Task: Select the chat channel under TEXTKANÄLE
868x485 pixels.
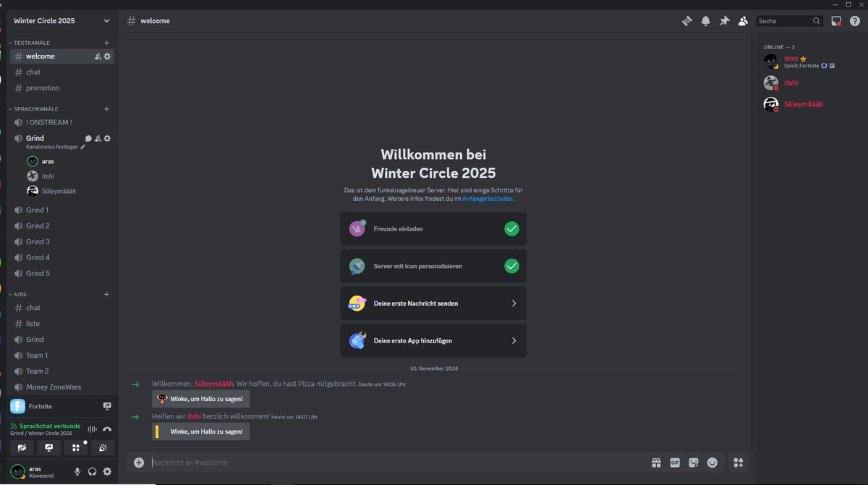Action: (62, 72)
